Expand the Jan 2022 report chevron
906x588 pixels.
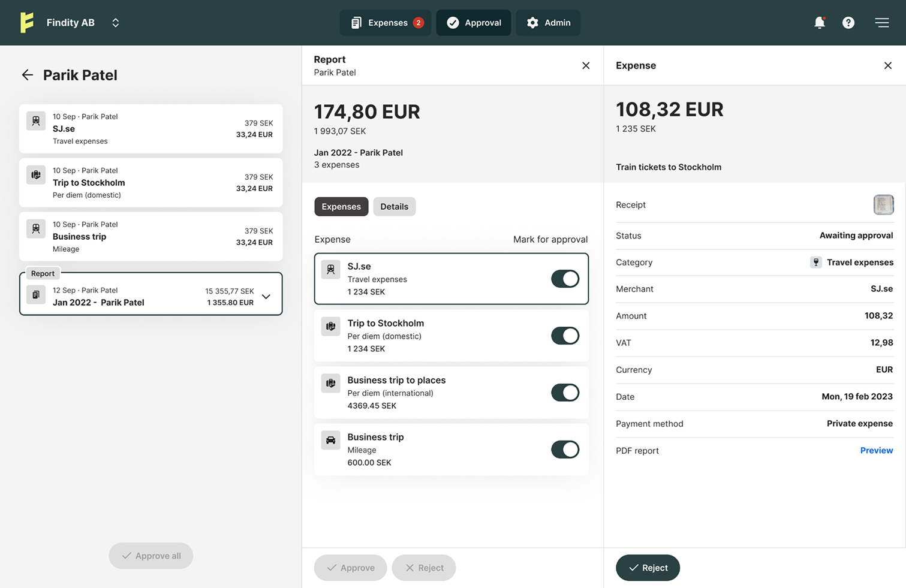point(266,296)
